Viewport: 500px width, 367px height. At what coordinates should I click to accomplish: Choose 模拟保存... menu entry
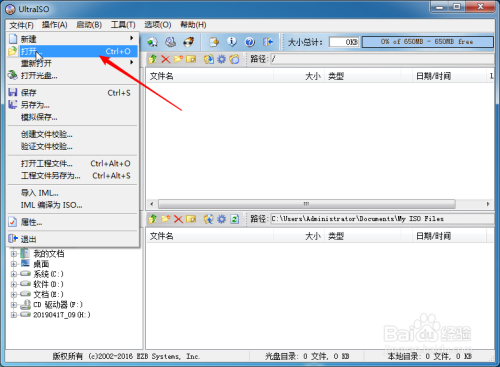[72, 117]
